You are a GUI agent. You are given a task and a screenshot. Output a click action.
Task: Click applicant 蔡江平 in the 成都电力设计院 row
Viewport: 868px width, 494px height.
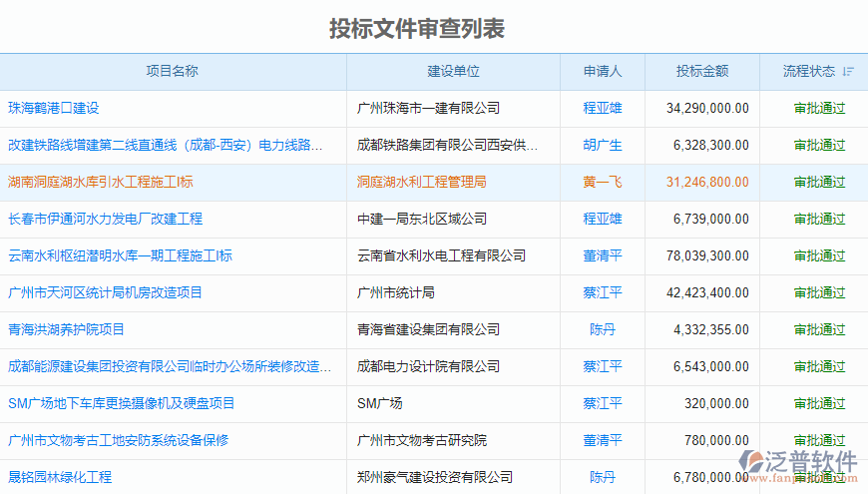[603, 366]
